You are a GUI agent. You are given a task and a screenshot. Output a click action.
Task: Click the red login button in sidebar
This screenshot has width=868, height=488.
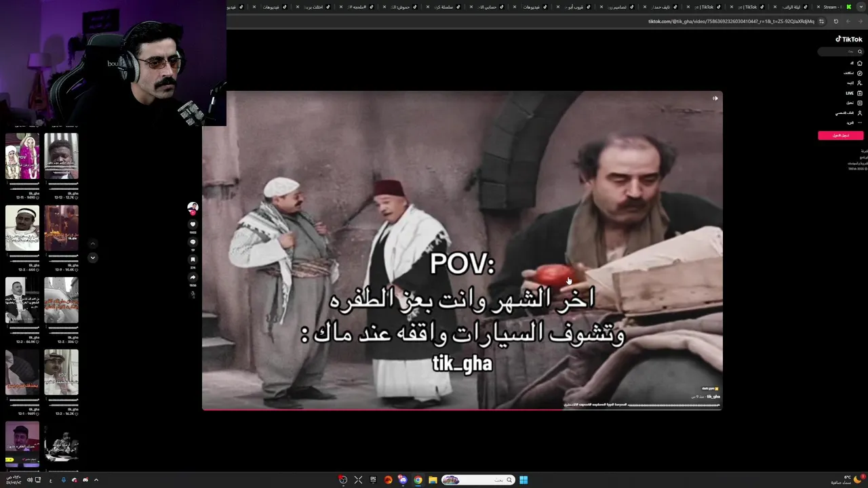pyautogui.click(x=840, y=136)
